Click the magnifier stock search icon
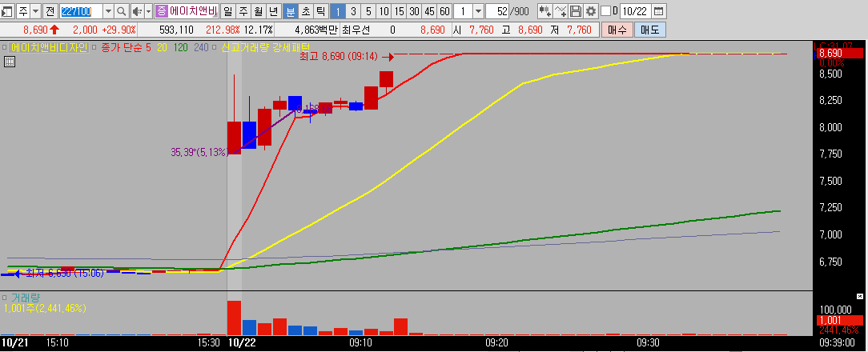 122,10
